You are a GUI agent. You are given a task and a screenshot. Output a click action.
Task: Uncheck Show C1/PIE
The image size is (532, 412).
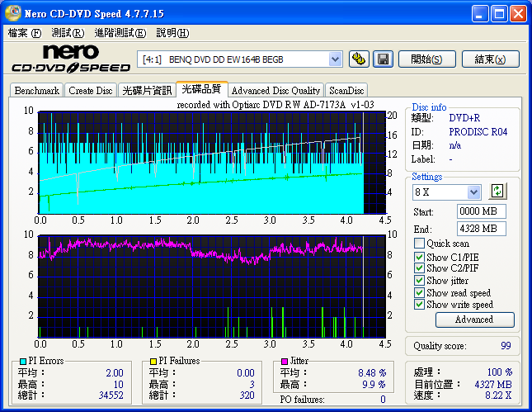419,257
